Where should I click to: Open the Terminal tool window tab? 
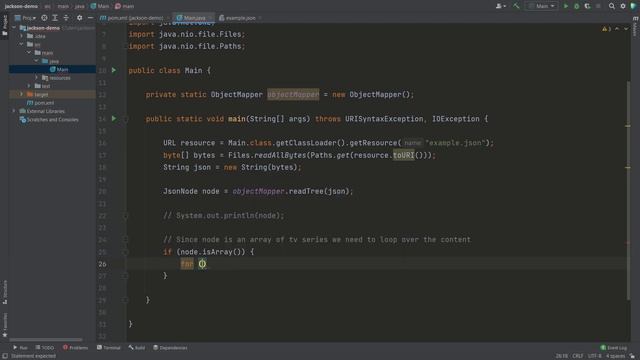click(109, 348)
